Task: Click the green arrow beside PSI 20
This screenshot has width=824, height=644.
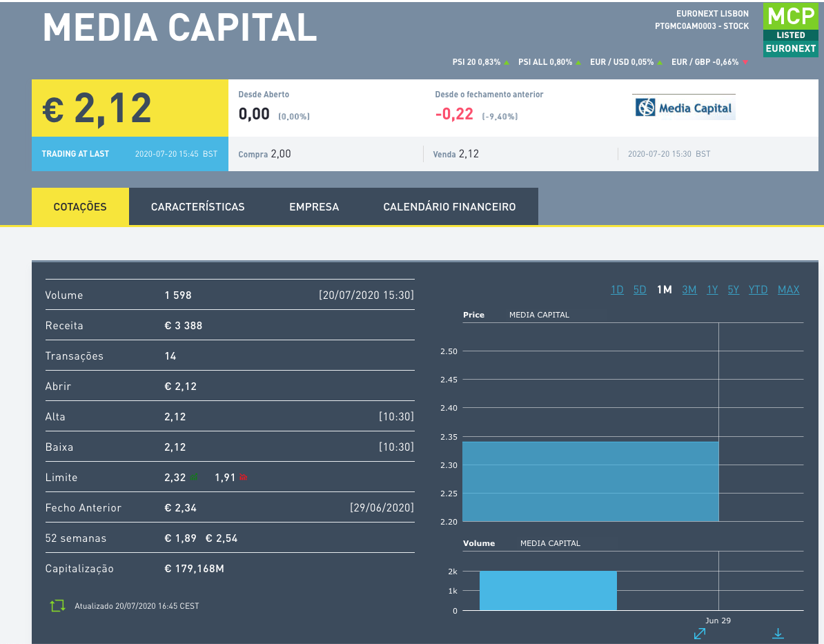Action: tap(507, 63)
